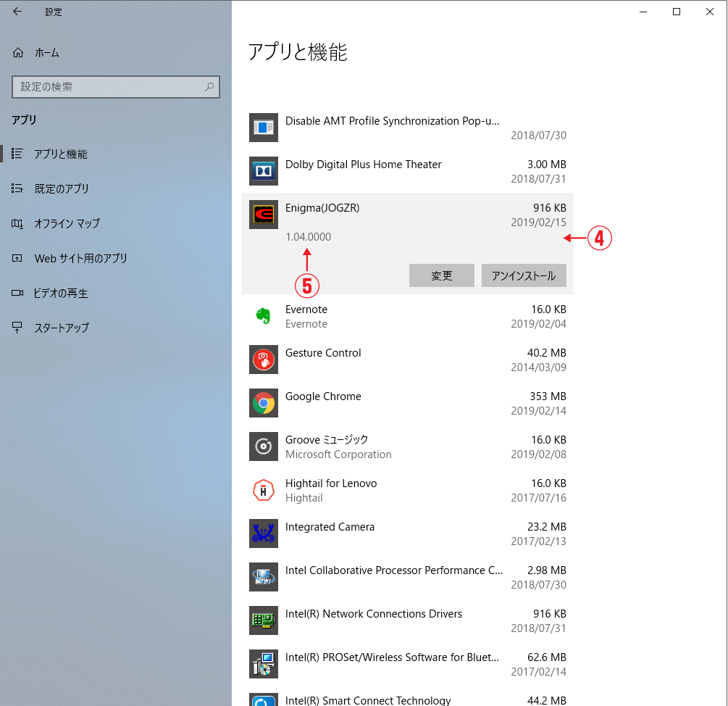
Task: Click the search magnifier icon
Action: [x=209, y=87]
